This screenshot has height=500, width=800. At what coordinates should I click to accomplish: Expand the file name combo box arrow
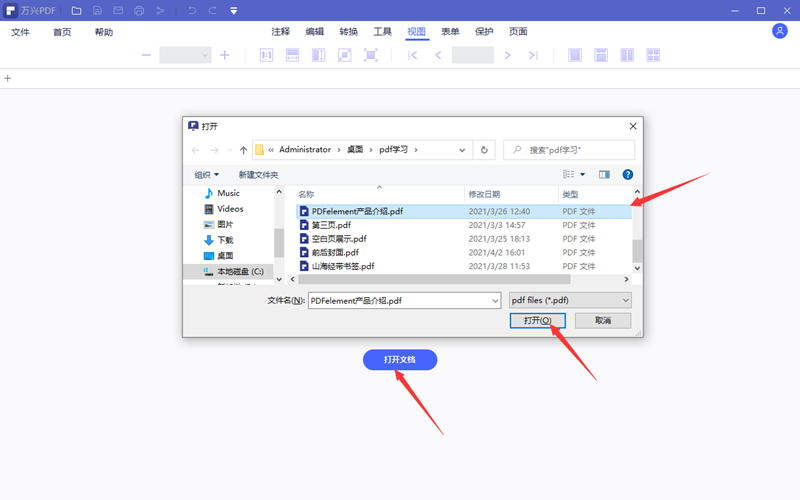[x=494, y=300]
